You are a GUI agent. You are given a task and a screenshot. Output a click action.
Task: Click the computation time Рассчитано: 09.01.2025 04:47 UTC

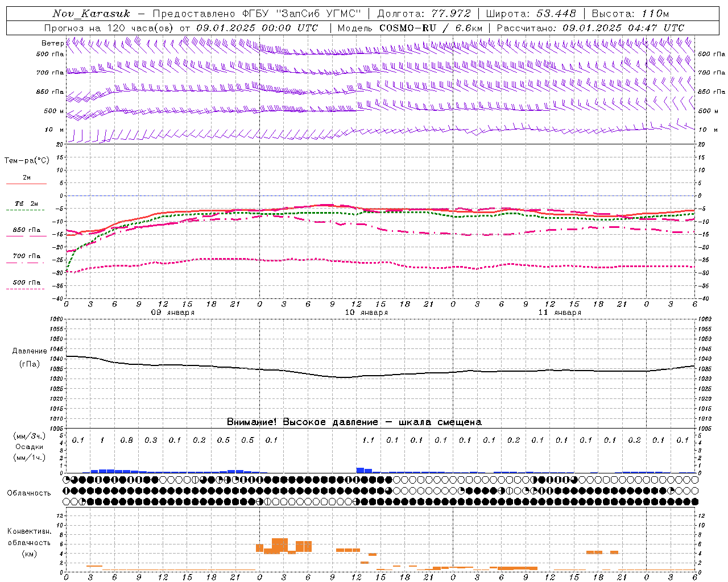tap(590, 28)
